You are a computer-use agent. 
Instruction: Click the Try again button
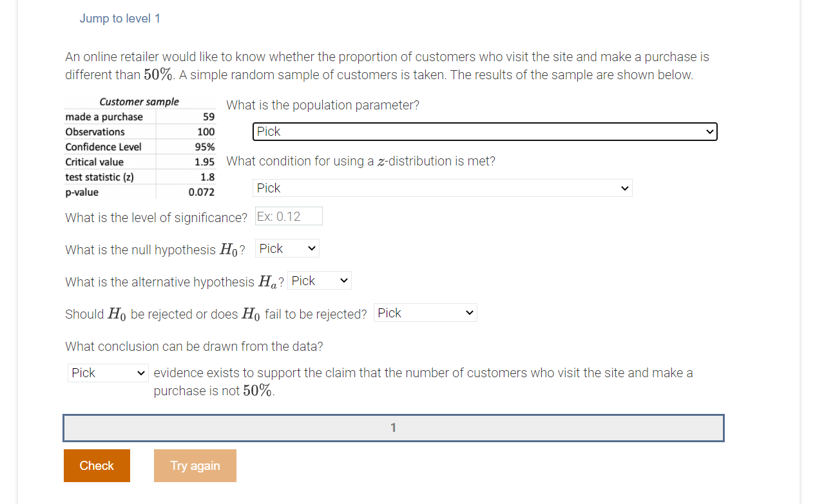pos(195,465)
